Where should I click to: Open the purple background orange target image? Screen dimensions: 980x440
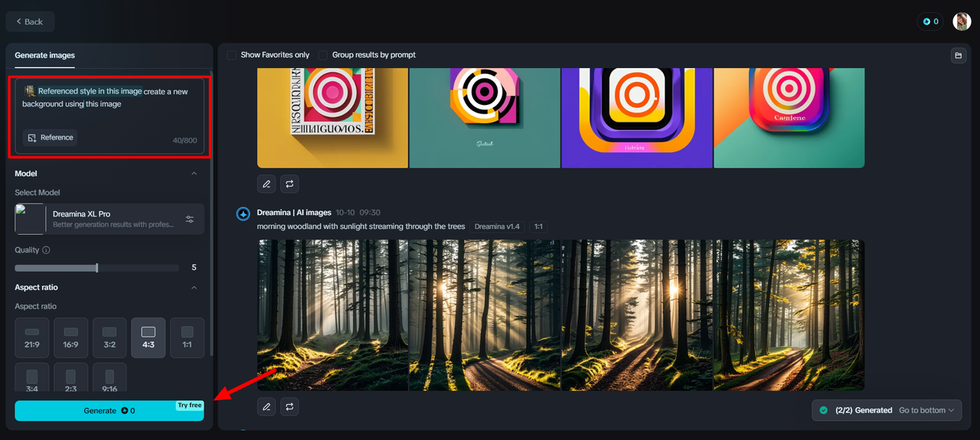(637, 118)
